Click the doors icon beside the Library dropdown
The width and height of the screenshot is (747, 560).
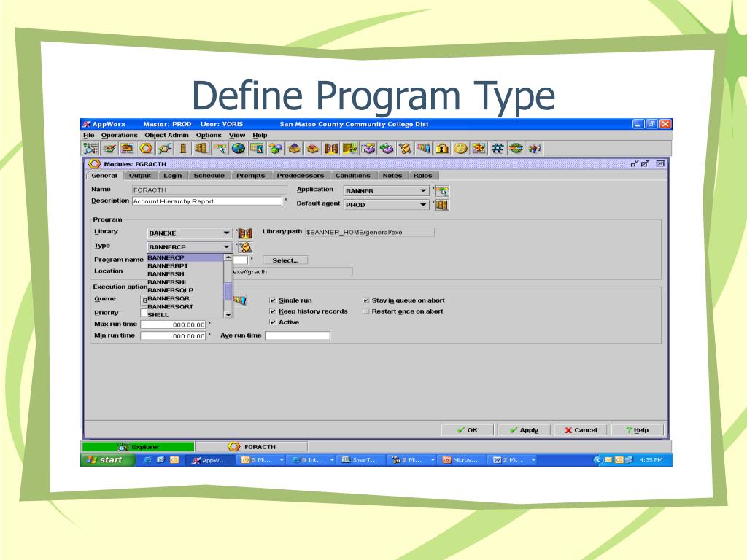[x=245, y=233]
